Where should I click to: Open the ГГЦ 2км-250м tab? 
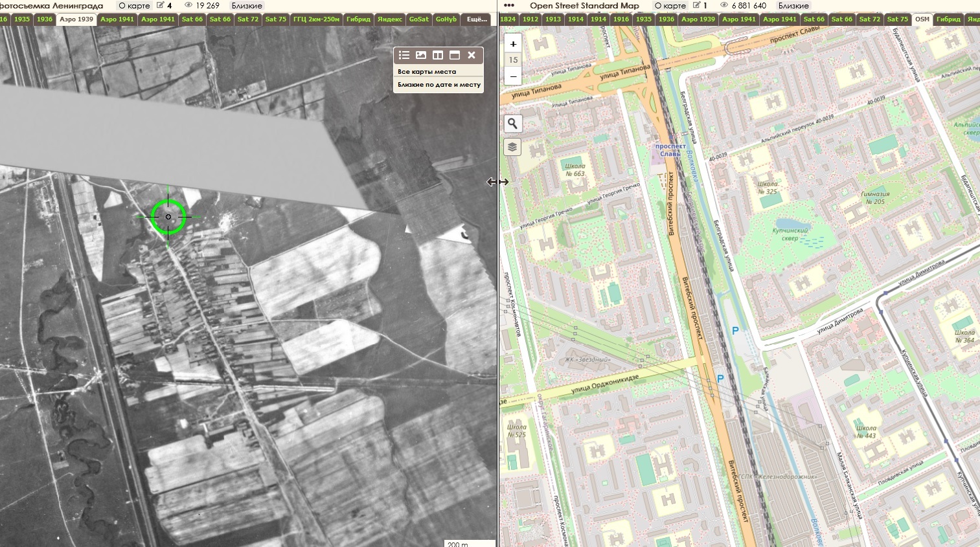click(x=316, y=19)
